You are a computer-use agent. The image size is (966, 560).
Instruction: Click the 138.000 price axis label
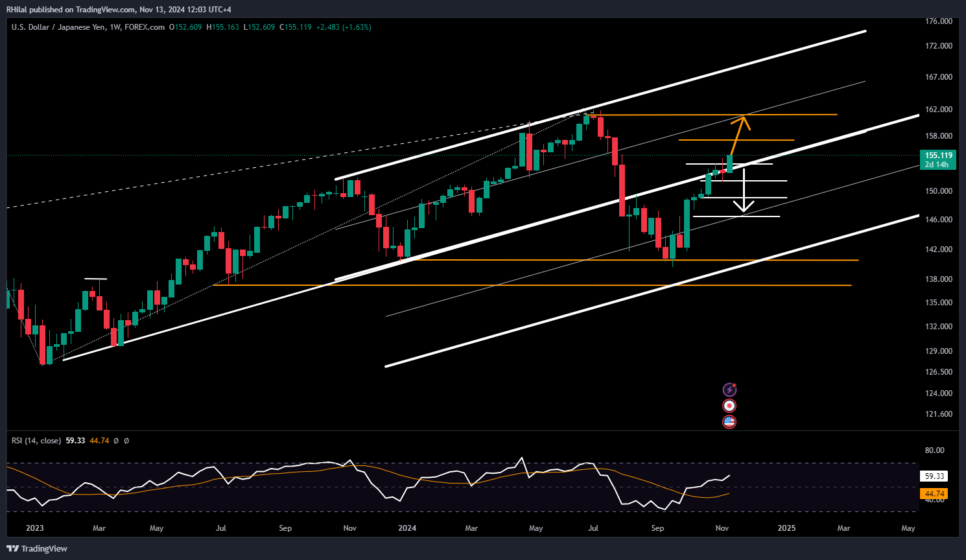click(x=938, y=279)
